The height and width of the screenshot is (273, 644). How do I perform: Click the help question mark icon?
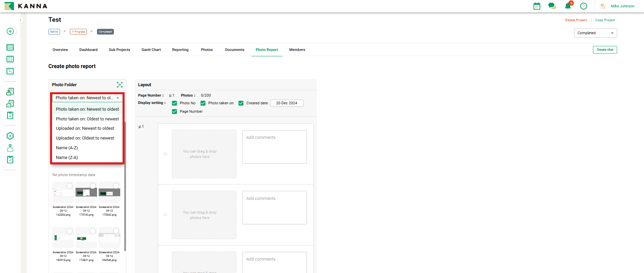(584, 6)
